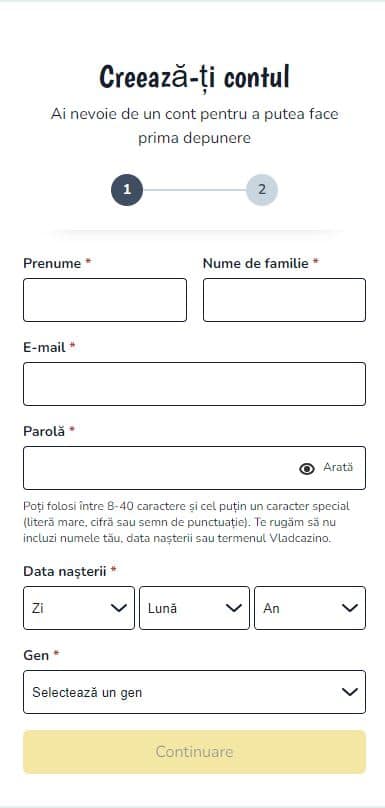Click the progress line between steps 1 and 2
This screenshot has height=808, width=385.
pyautogui.click(x=194, y=190)
